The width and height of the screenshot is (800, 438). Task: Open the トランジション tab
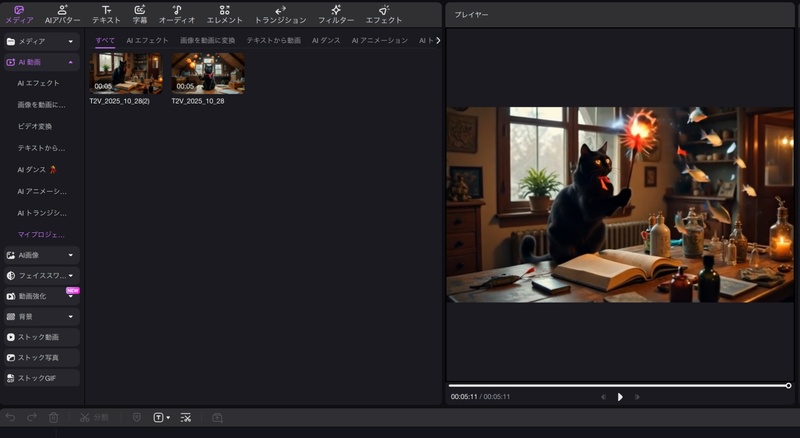pyautogui.click(x=280, y=14)
